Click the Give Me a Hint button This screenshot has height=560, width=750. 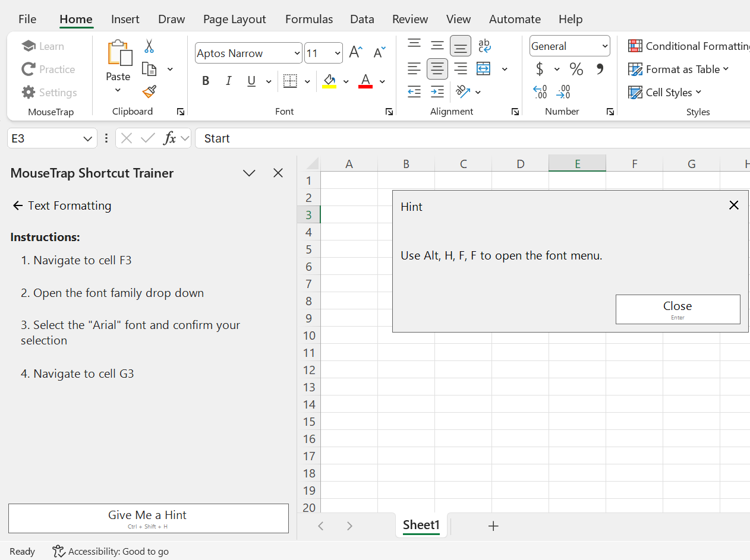pyautogui.click(x=147, y=518)
